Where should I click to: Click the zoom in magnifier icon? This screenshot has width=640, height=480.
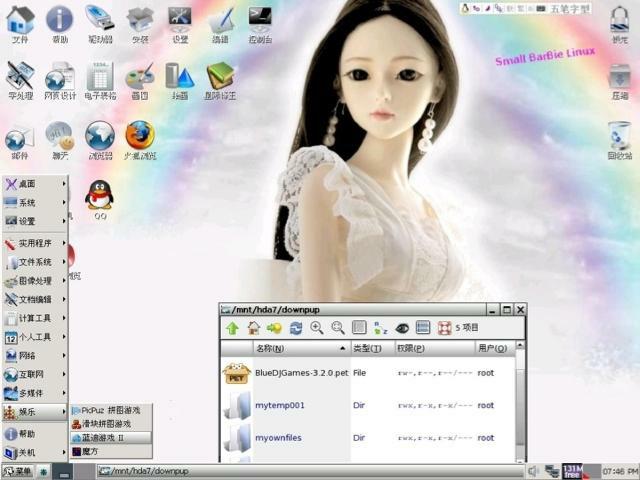click(317, 327)
